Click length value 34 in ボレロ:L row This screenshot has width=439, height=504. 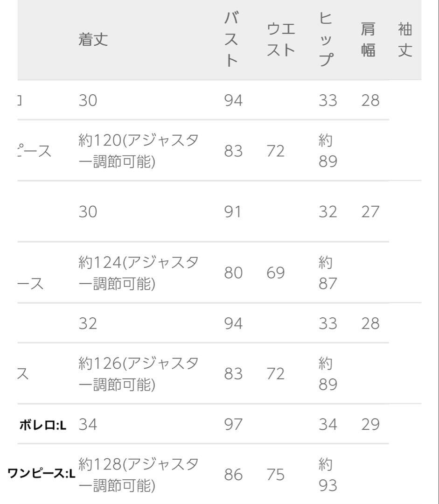pyautogui.click(x=88, y=425)
